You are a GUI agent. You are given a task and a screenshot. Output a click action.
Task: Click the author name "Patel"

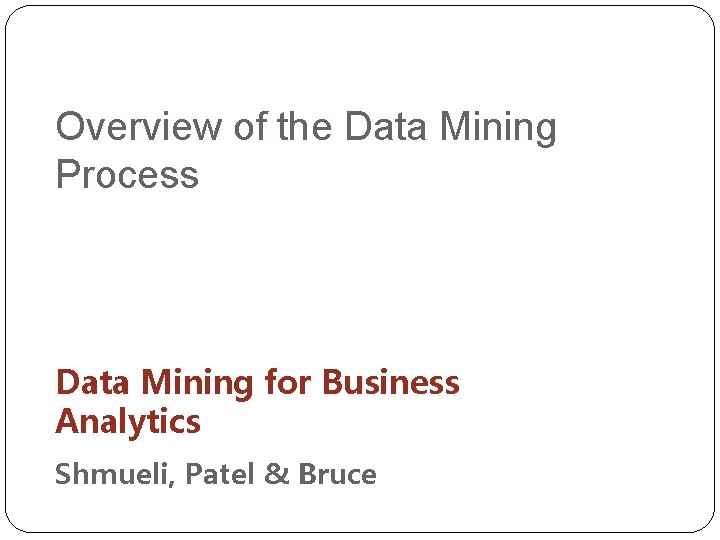[x=220, y=473]
